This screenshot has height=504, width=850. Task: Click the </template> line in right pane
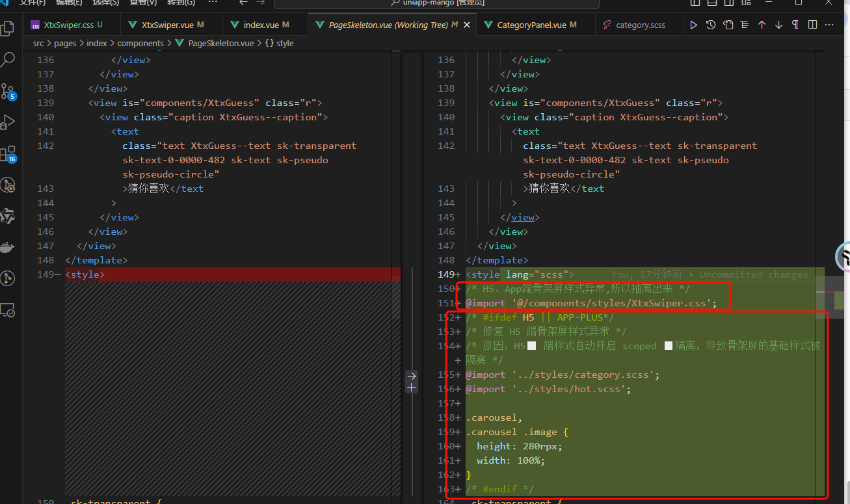click(497, 260)
